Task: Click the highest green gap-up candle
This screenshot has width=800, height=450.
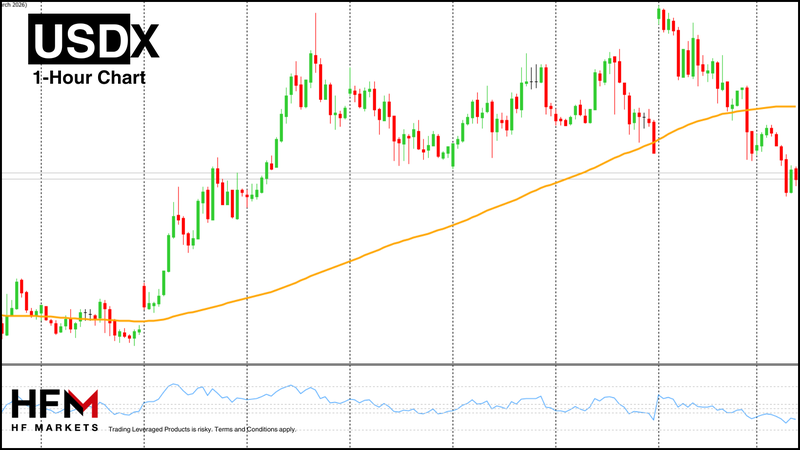Action: click(659, 13)
